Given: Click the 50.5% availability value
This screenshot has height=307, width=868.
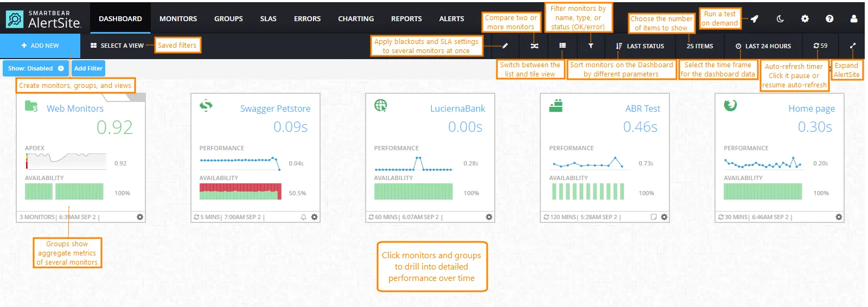Looking at the screenshot, I should point(297,193).
